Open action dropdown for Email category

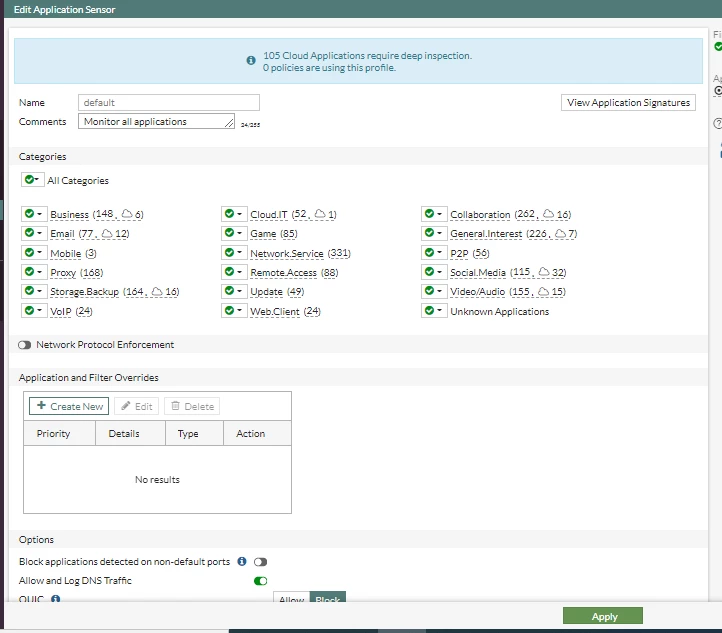(34, 233)
